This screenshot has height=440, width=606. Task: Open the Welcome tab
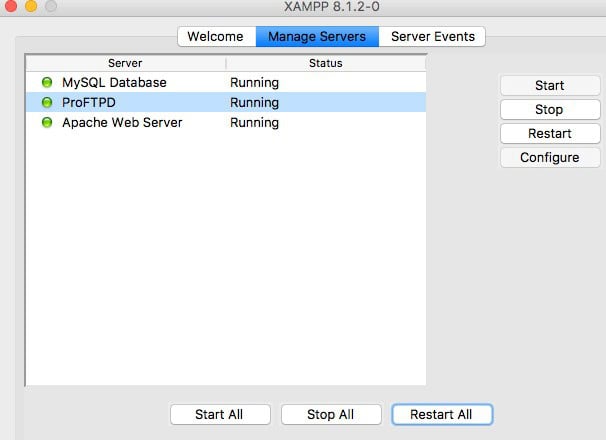coord(217,36)
